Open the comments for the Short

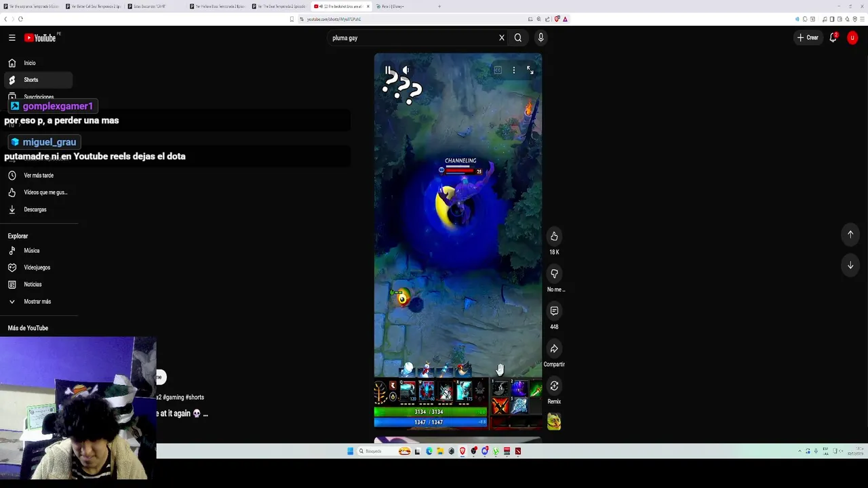[x=554, y=310]
